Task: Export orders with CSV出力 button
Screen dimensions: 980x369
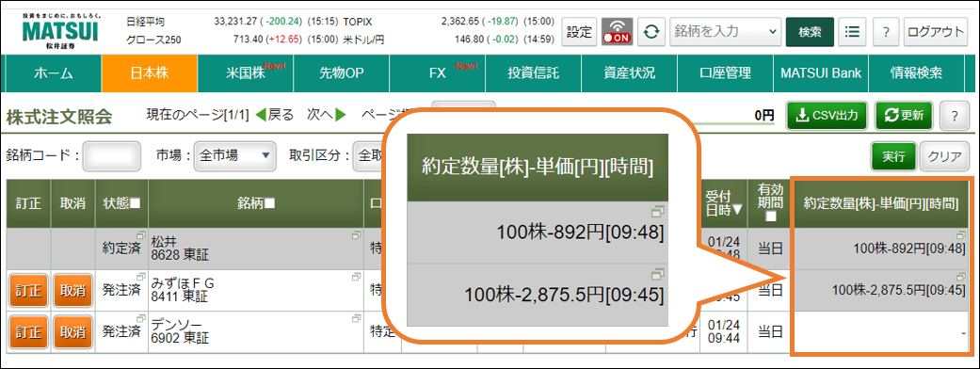Action: (x=827, y=116)
